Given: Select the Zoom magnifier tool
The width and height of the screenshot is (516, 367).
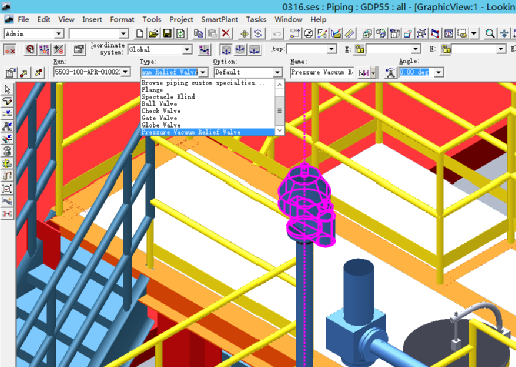Looking at the screenshot, I should (490, 33).
